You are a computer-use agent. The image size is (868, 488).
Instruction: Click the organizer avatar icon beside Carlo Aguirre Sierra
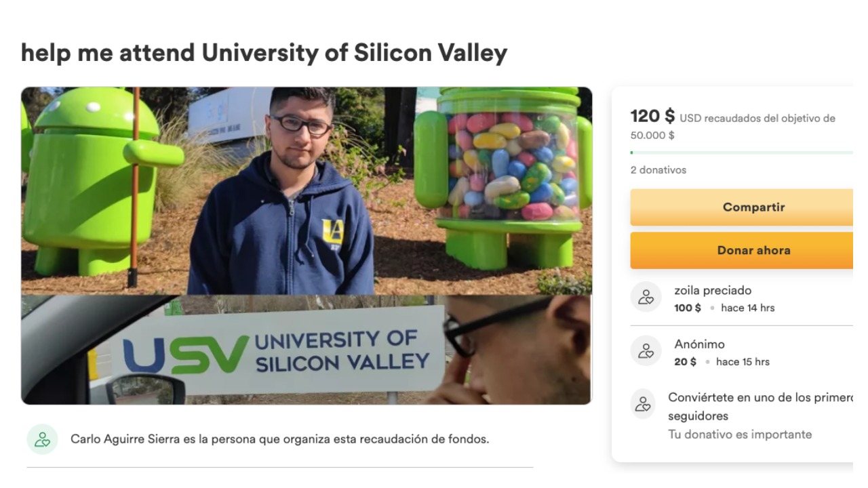coord(42,439)
